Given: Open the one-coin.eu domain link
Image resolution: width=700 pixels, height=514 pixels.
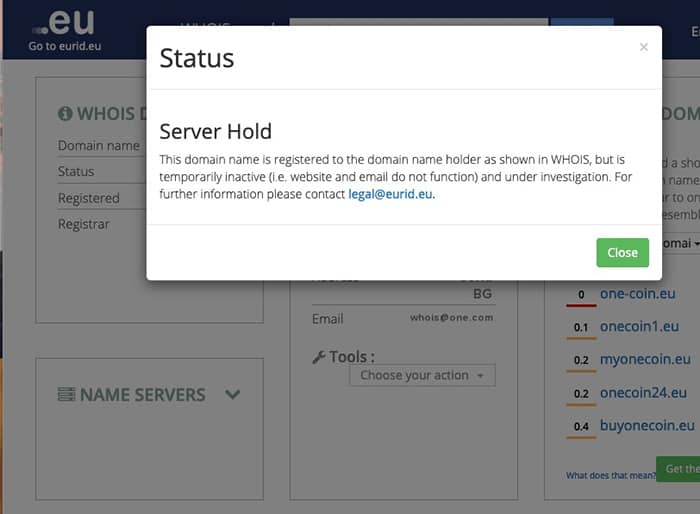Looking at the screenshot, I should [x=638, y=294].
